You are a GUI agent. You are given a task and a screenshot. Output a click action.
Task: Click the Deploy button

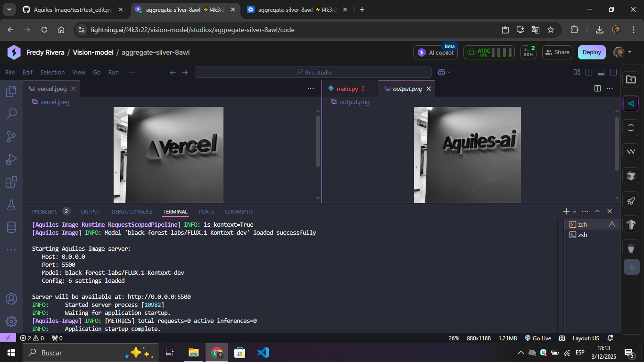[592, 52]
